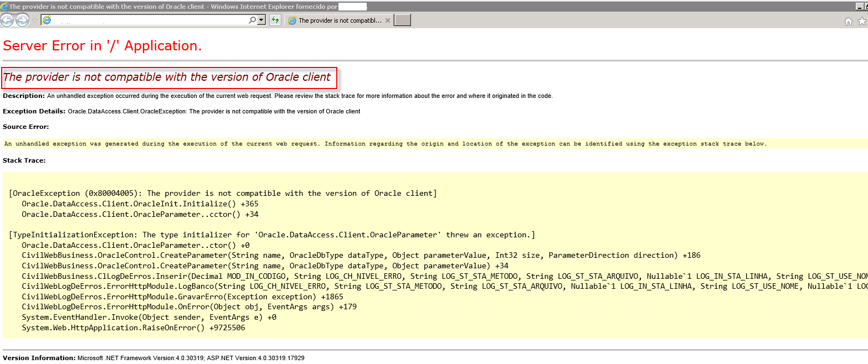Go back with the browser Back arrow
868x364 pixels.
tap(7, 20)
